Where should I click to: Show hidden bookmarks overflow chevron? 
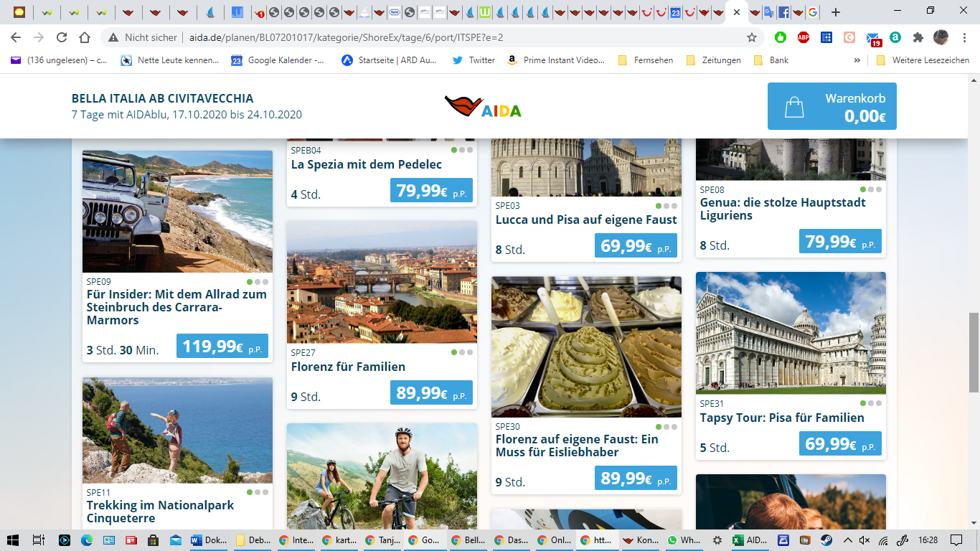coord(857,60)
